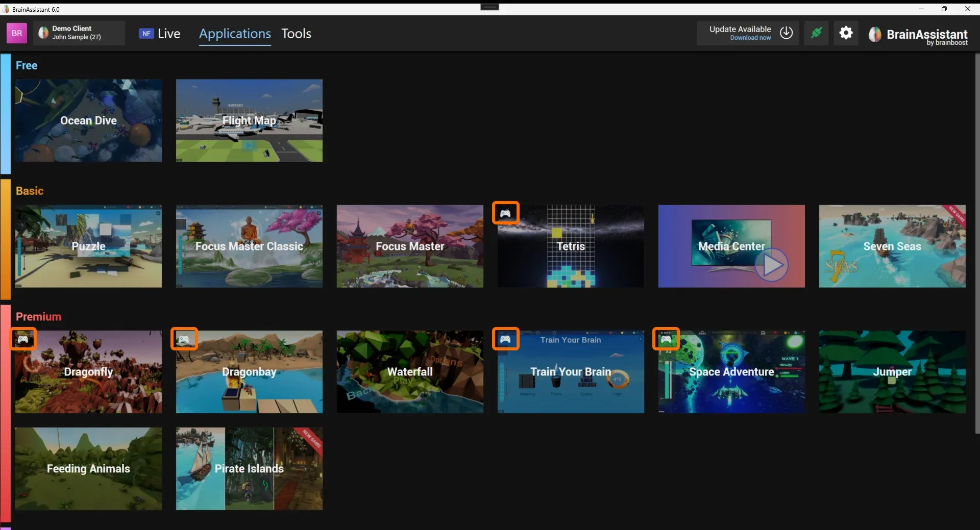Click the NF badge beside Live
Screen dimensions: 980x530
coord(146,33)
